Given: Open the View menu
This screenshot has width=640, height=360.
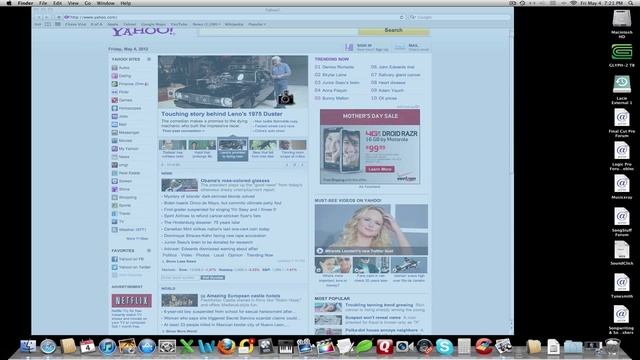Looking at the screenshot, I should pyautogui.click(x=73, y=3).
